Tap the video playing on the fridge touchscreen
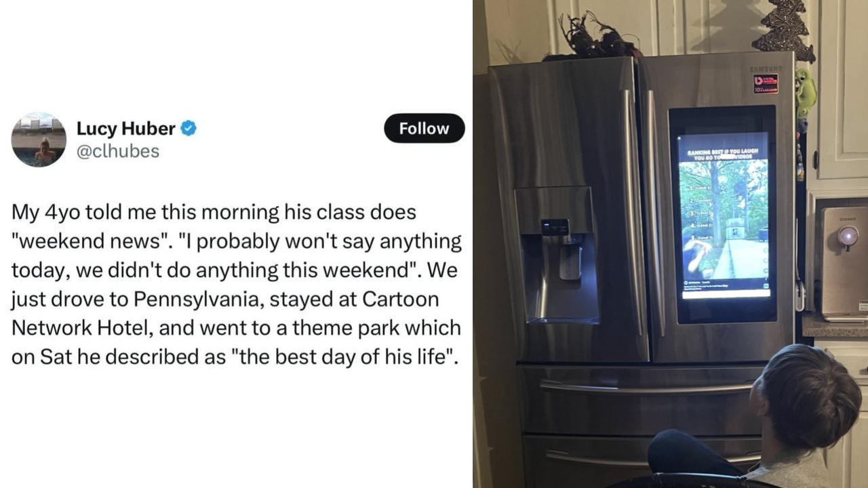The width and height of the screenshot is (868, 488). coord(724,218)
